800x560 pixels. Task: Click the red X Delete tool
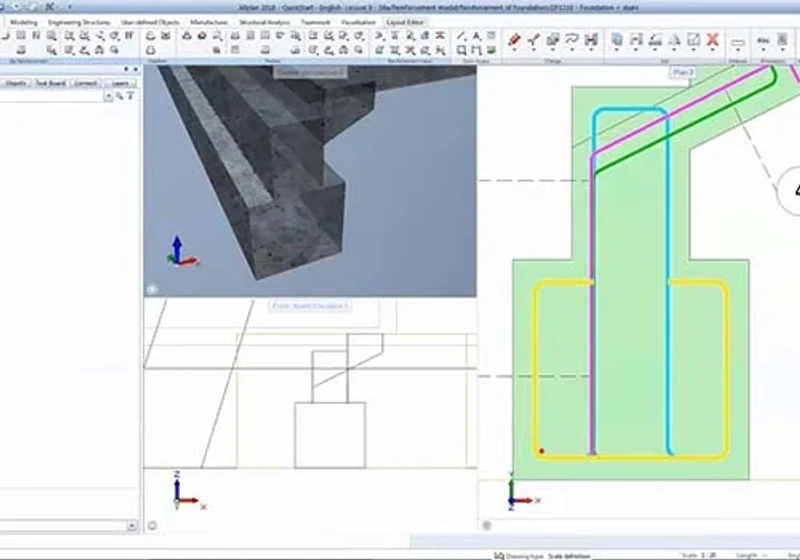(x=713, y=39)
